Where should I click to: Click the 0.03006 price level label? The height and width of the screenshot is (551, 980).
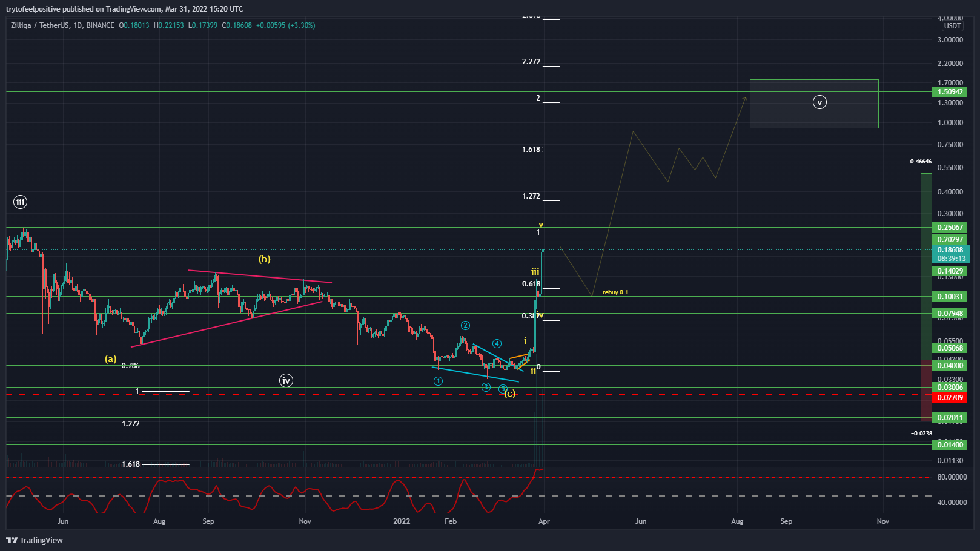pyautogui.click(x=949, y=388)
